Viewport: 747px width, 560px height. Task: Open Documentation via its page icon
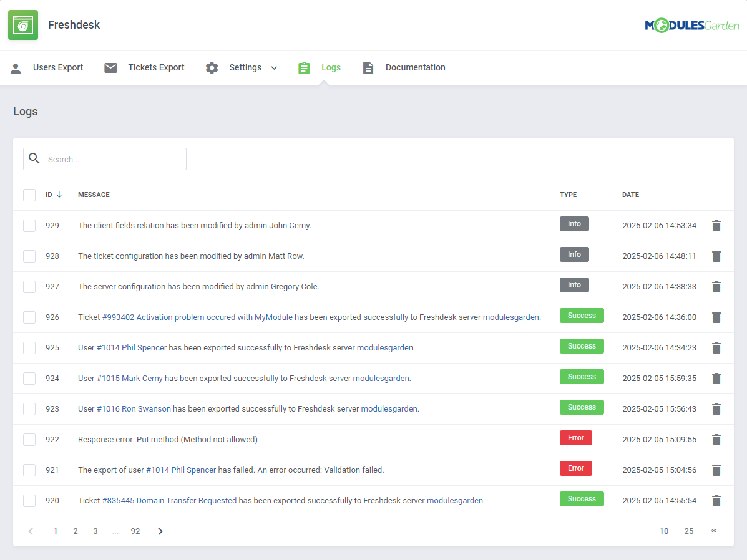pyautogui.click(x=368, y=67)
